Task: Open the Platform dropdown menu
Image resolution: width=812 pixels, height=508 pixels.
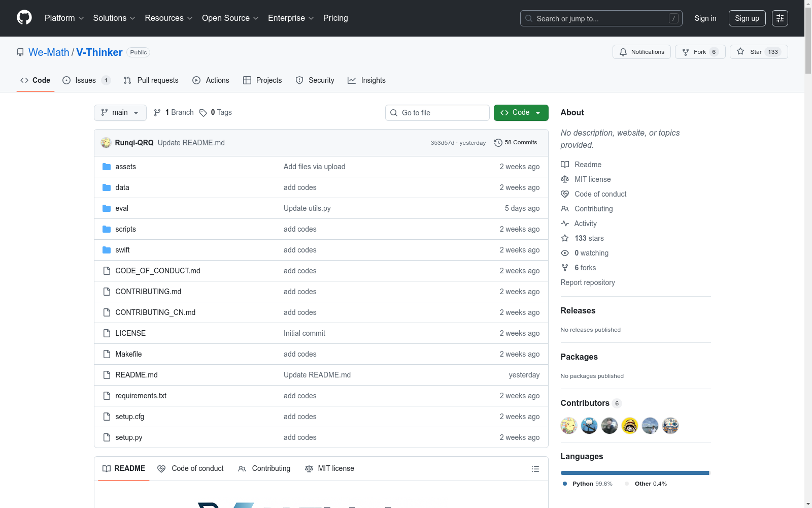Action: [64, 18]
